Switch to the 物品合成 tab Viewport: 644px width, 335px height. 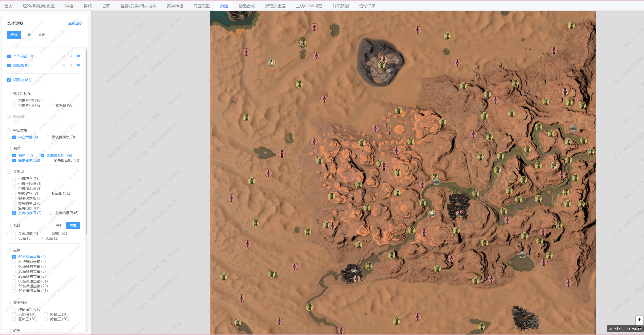coord(246,6)
